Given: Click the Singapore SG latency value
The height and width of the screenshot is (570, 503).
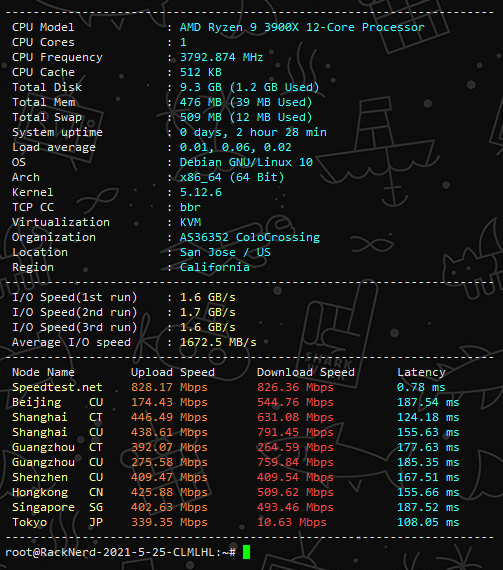Looking at the screenshot, I should coord(428,507).
